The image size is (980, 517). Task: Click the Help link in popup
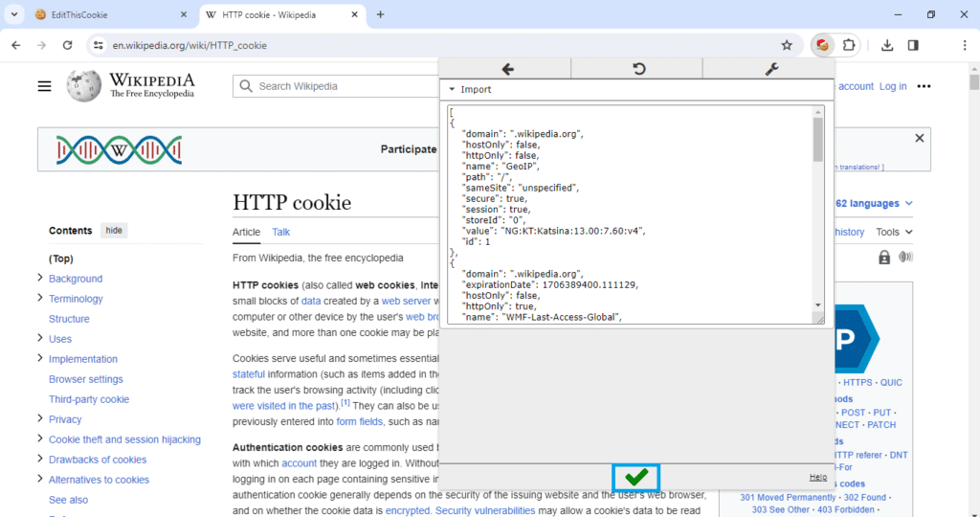pos(818,477)
